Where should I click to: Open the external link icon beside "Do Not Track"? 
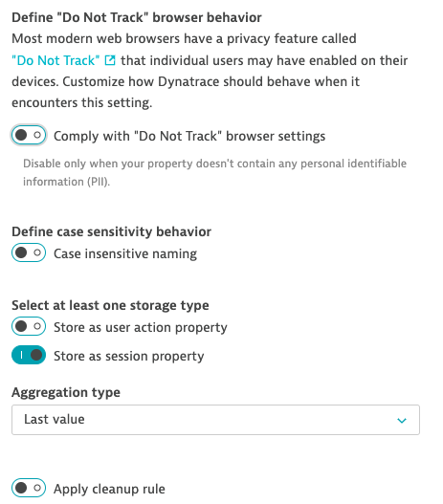(x=110, y=60)
